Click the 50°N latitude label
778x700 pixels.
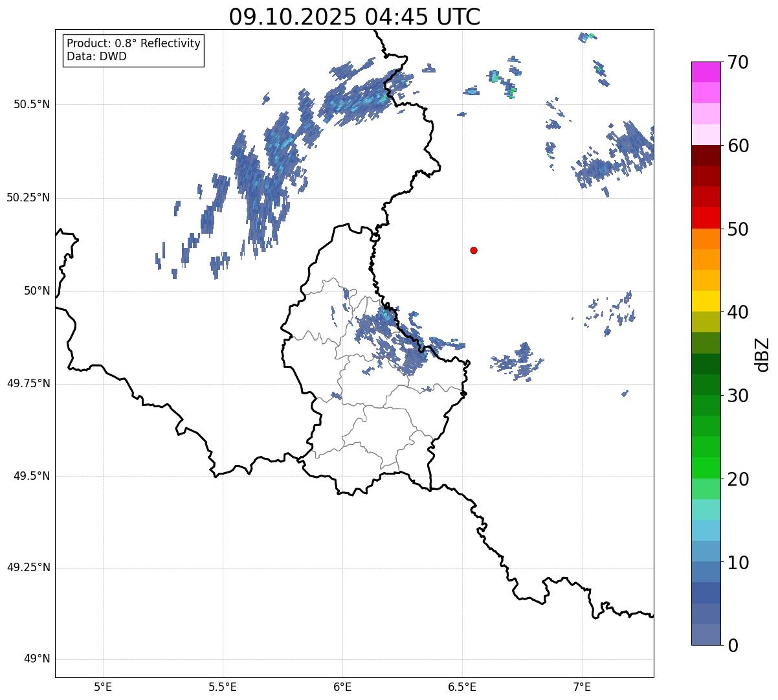[x=37, y=291]
